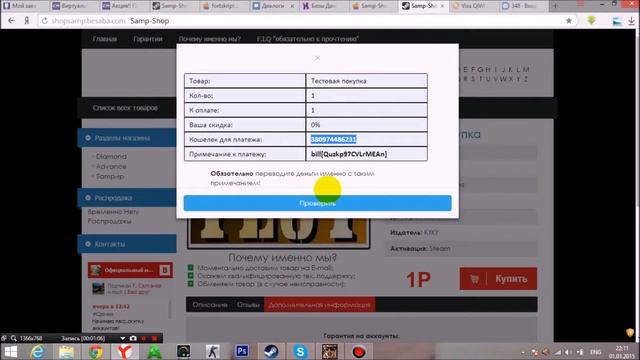640x360 pixels.
Task: Open the recorder dropdown arrow
Action: click(x=122, y=338)
